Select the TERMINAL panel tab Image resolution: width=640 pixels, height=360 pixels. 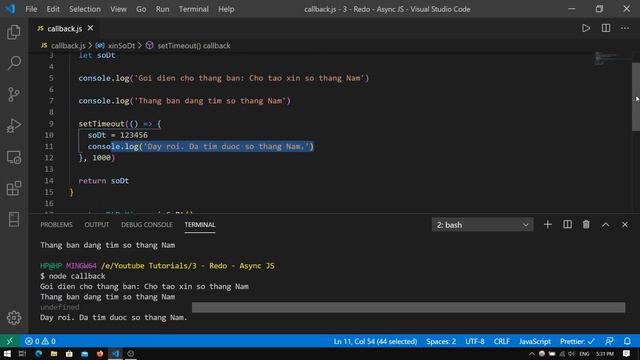click(x=200, y=224)
